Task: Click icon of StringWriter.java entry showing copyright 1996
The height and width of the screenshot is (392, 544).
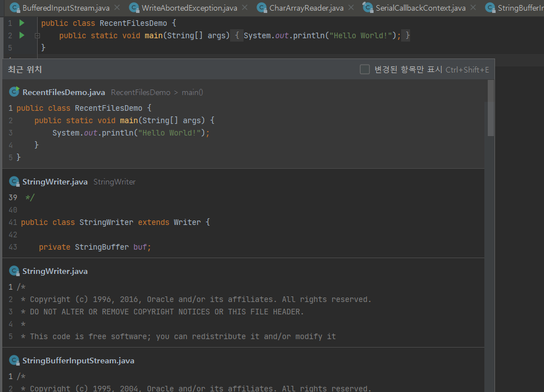Action: tap(14, 271)
